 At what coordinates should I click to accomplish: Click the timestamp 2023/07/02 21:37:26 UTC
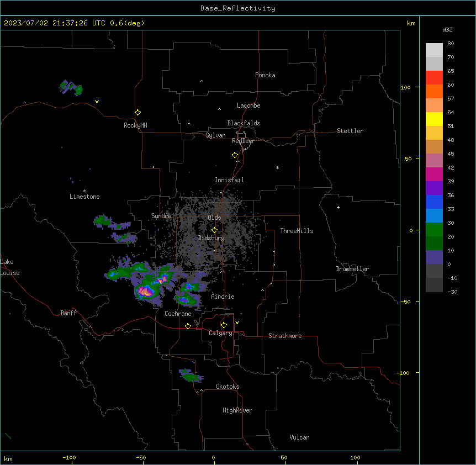click(x=55, y=23)
